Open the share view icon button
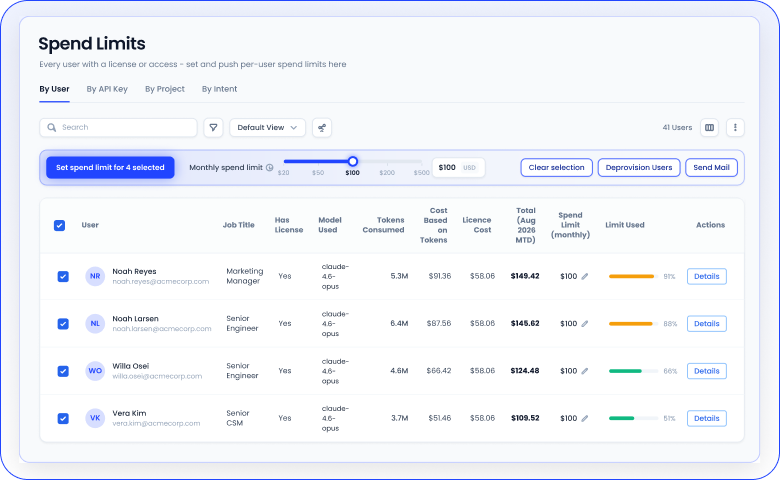780x480 pixels. (x=322, y=128)
